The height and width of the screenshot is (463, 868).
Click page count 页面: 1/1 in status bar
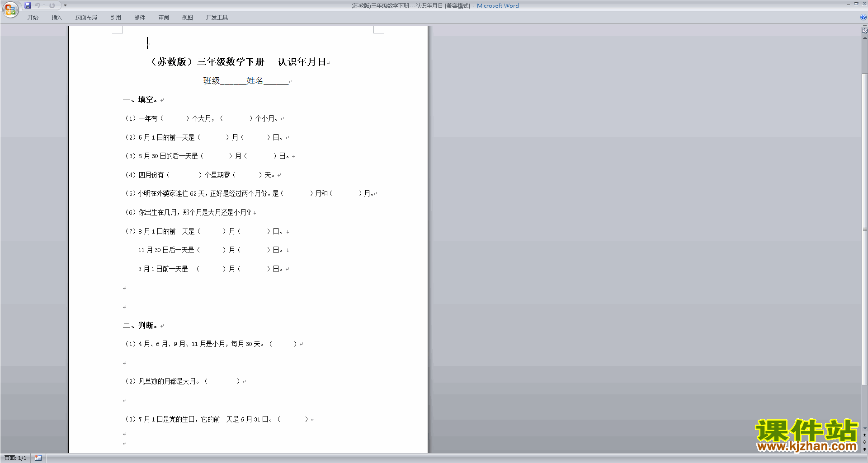pyautogui.click(x=15, y=458)
